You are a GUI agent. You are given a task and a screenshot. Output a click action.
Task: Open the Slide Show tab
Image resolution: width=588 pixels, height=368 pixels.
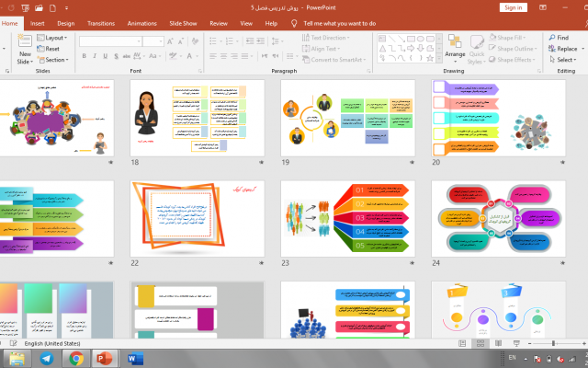coord(183,23)
